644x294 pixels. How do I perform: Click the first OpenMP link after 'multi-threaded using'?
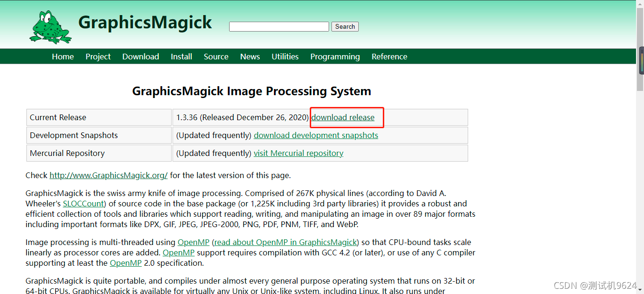click(193, 242)
